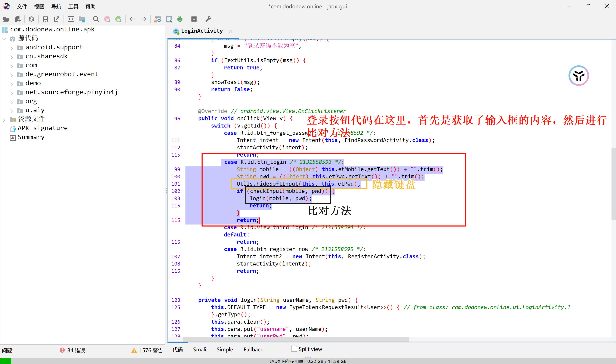Image resolution: width=616 pixels, height=364 pixels.
Task: Switch to the Fallback view tab
Action: (253, 349)
